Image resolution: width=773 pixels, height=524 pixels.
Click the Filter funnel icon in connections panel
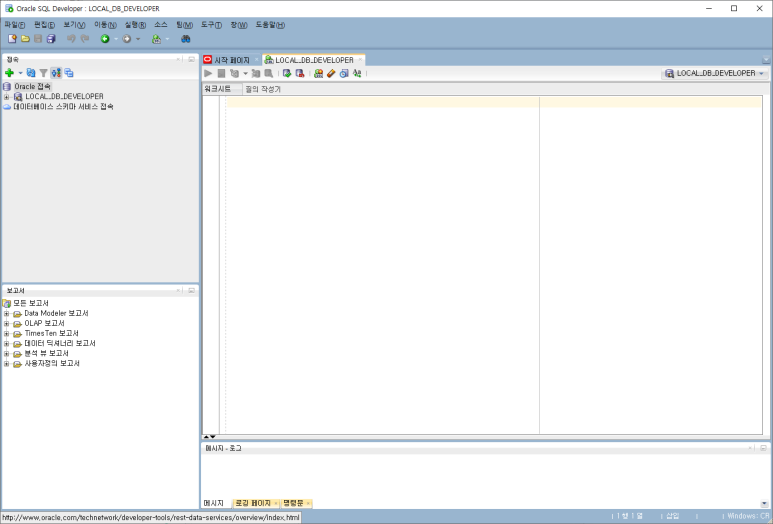[x=43, y=73]
